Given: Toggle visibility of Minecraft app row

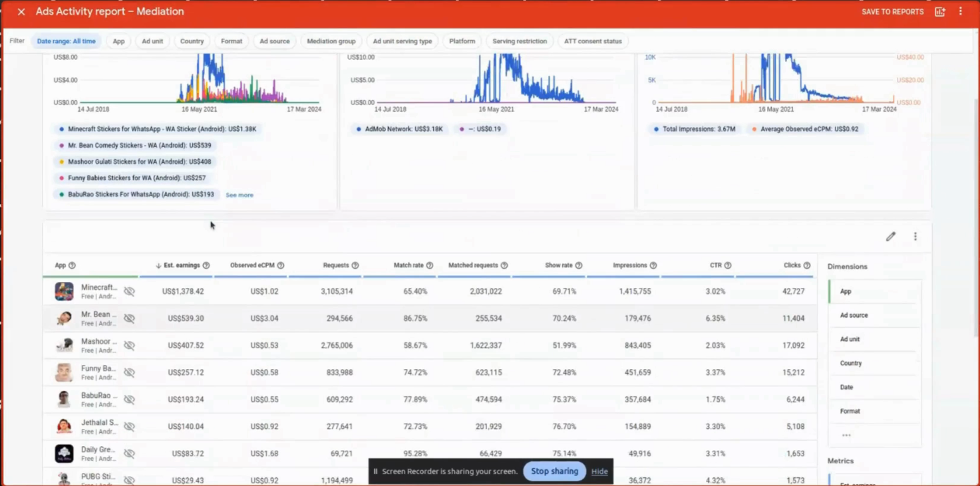Looking at the screenshot, I should click(129, 292).
